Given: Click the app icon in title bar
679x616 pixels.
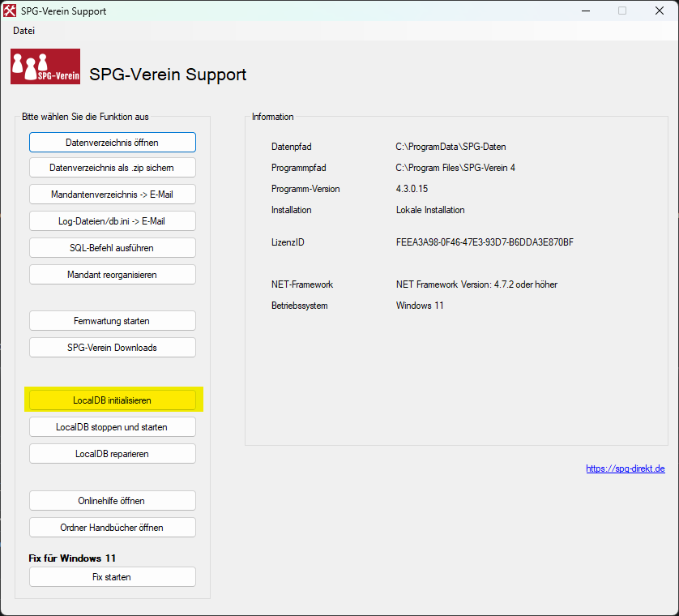Looking at the screenshot, I should (10, 11).
